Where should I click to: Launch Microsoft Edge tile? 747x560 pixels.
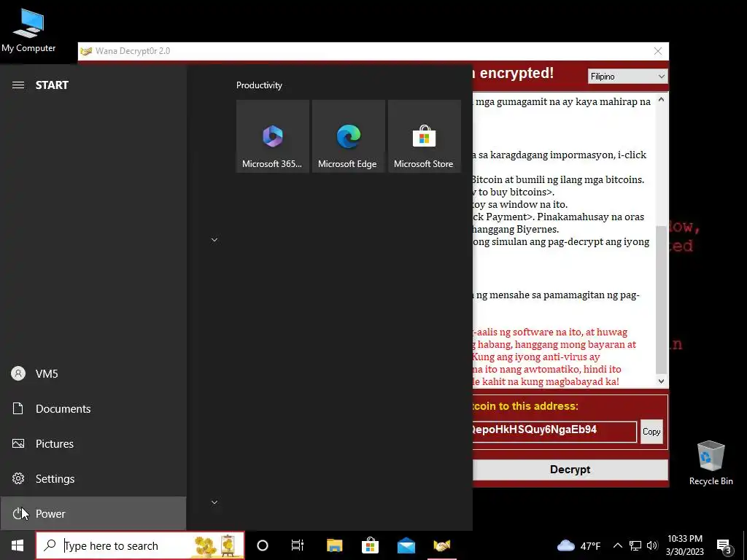click(x=348, y=136)
